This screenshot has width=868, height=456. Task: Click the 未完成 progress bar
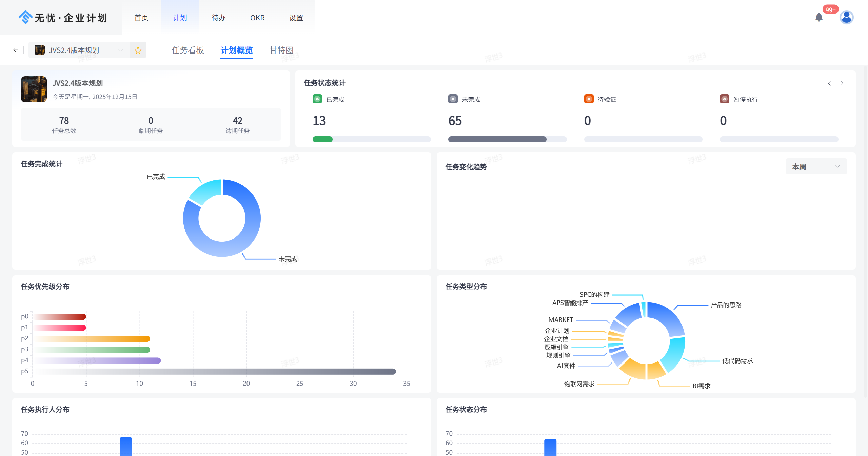pyautogui.click(x=507, y=139)
